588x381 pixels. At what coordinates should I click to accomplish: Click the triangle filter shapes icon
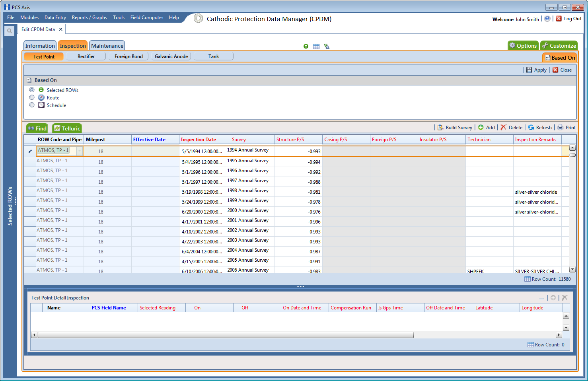point(327,46)
